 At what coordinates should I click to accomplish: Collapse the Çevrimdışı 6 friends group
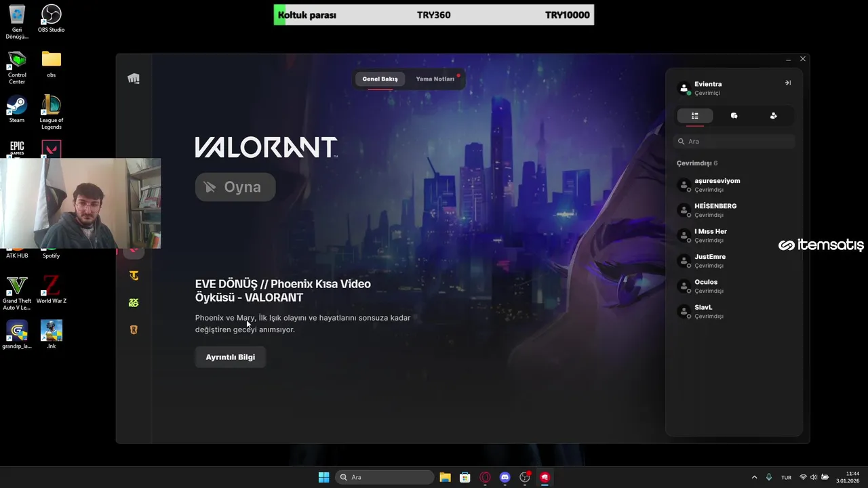[696, 163]
